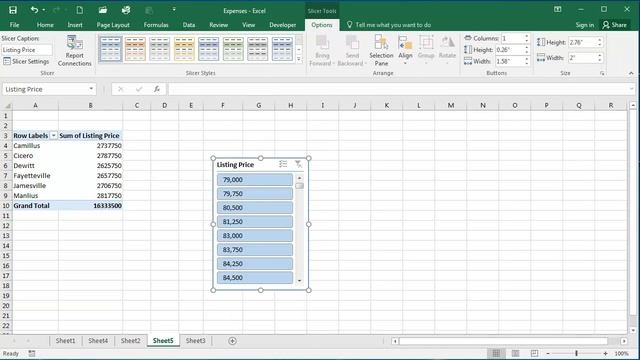The width and height of the screenshot is (640, 360).
Task: Apply the gray slicer style
Action: [160, 49]
